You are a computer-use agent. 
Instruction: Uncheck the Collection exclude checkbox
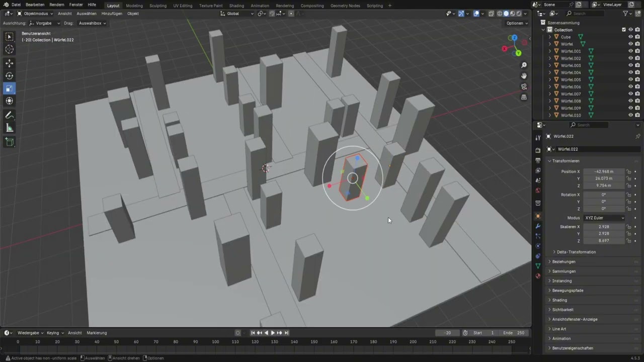[x=624, y=30]
